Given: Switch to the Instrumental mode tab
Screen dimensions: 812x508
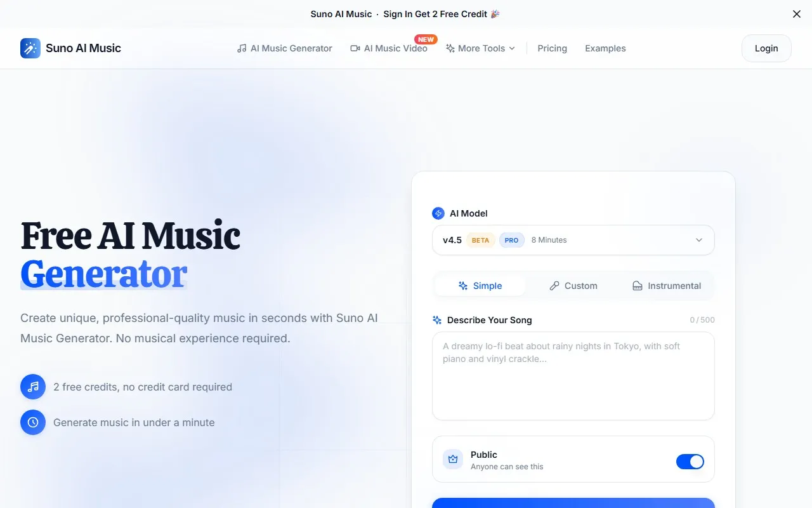Looking at the screenshot, I should click(x=667, y=286).
